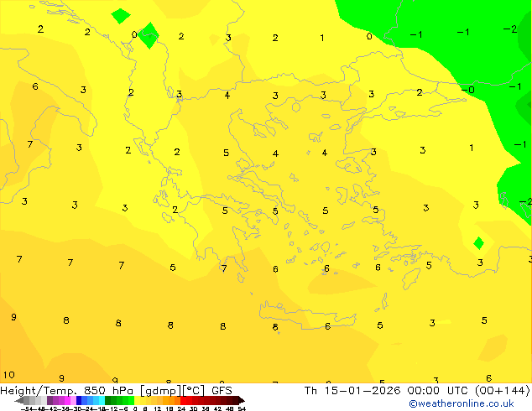Screen dimensions: 532x411
Task: Pick the cyan segment of the color scale
Action: (102, 400)
